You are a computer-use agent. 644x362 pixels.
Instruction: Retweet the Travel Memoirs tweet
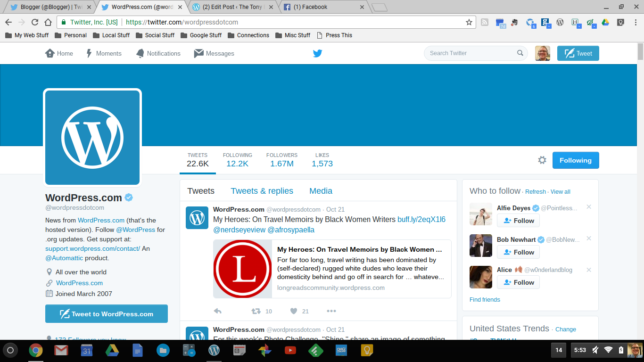[x=256, y=311]
